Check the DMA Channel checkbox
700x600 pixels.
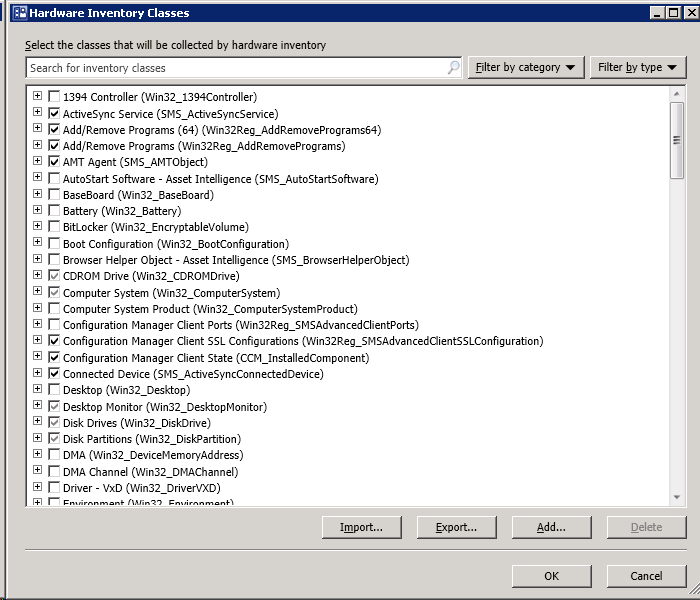54,472
